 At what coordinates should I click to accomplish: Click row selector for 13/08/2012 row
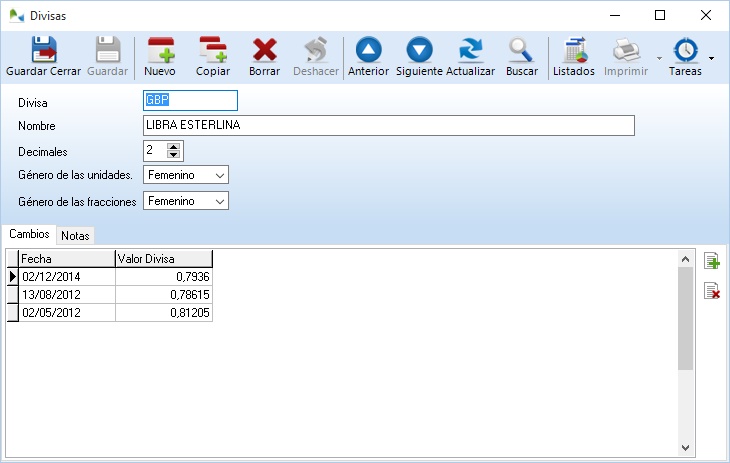(13, 295)
